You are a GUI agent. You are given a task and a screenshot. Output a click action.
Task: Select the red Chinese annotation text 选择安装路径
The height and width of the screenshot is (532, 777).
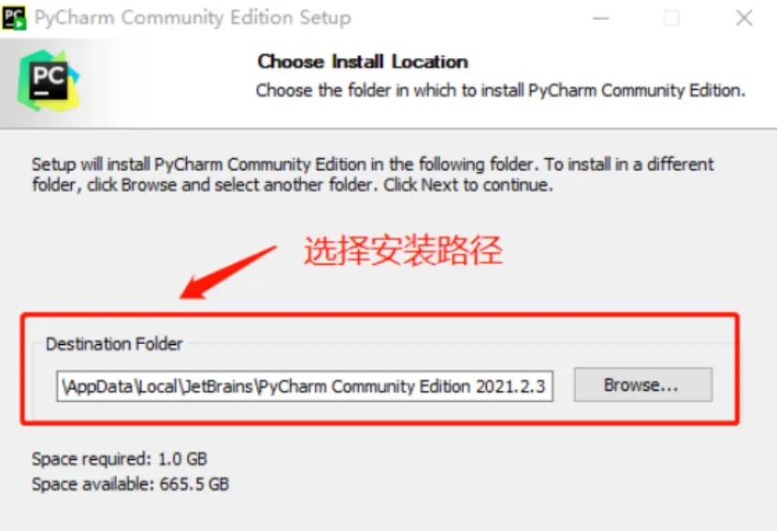403,251
